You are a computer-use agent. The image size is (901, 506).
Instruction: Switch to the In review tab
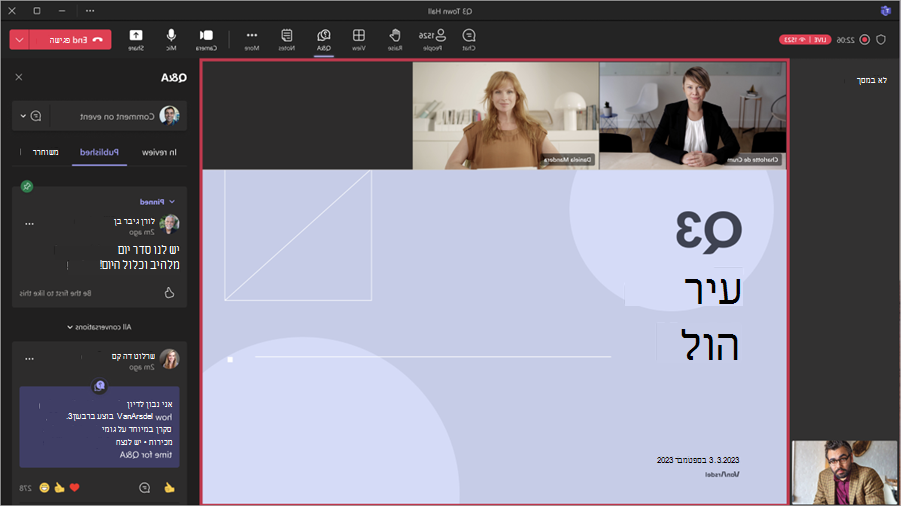click(x=159, y=152)
